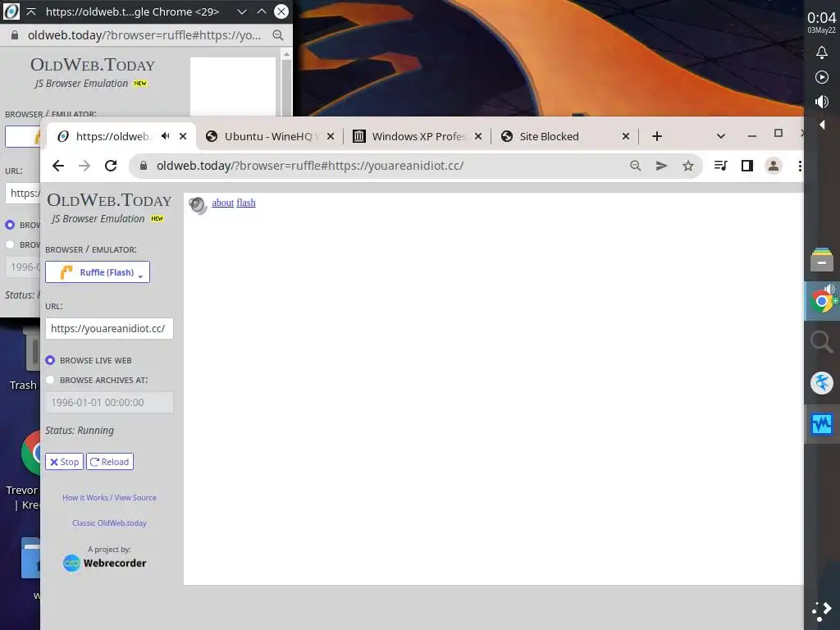
Task: Focus the Chrome address bar
Action: click(x=386, y=166)
